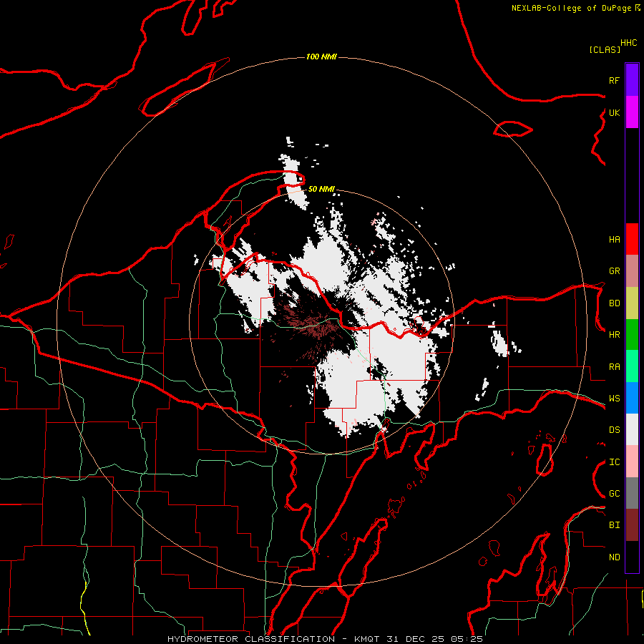
Task: Click the HR legend label
Action: click(x=615, y=335)
